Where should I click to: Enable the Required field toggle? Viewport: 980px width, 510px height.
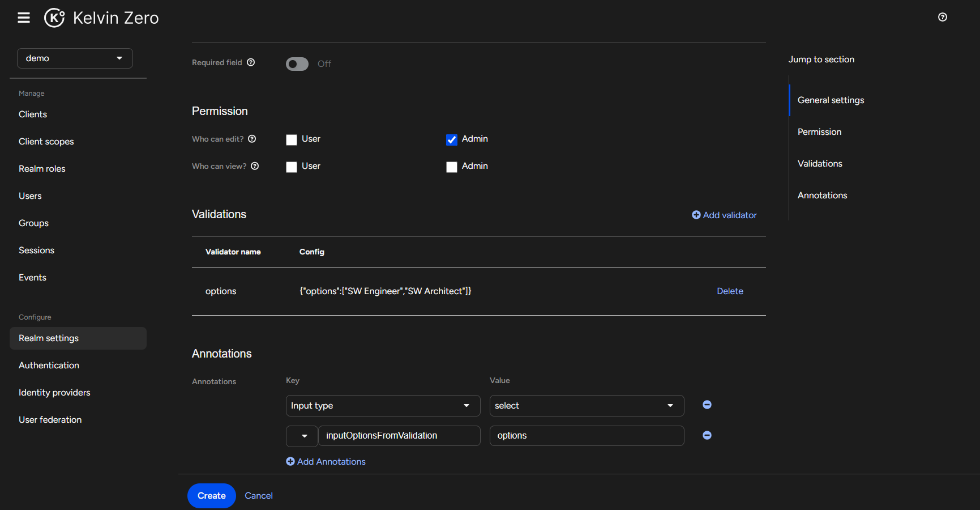pos(297,63)
